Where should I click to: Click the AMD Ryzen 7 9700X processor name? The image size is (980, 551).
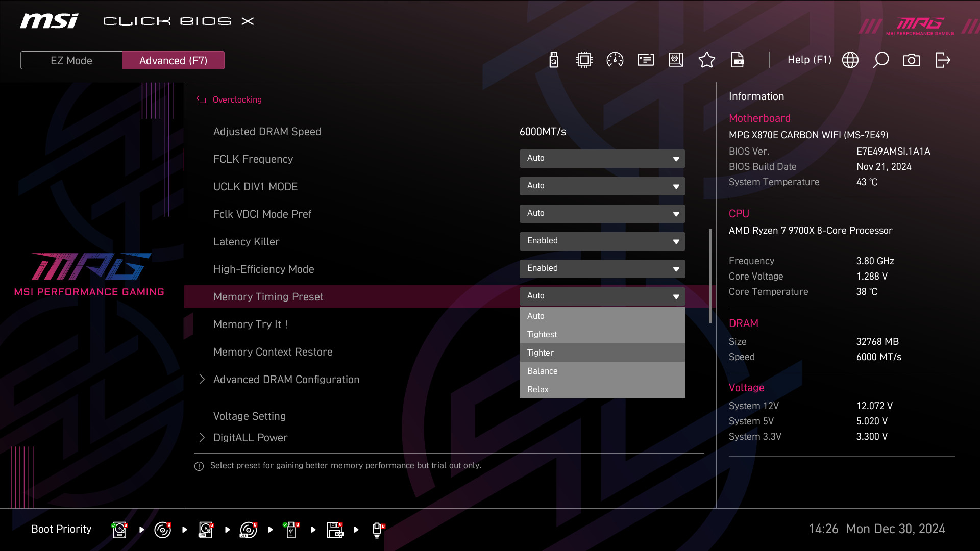click(811, 231)
